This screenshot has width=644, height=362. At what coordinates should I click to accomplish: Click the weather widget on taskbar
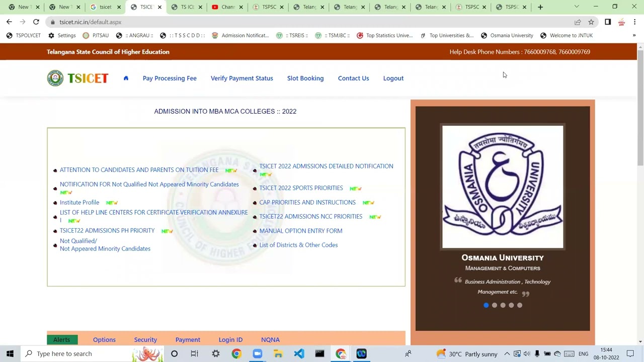tap(467, 354)
